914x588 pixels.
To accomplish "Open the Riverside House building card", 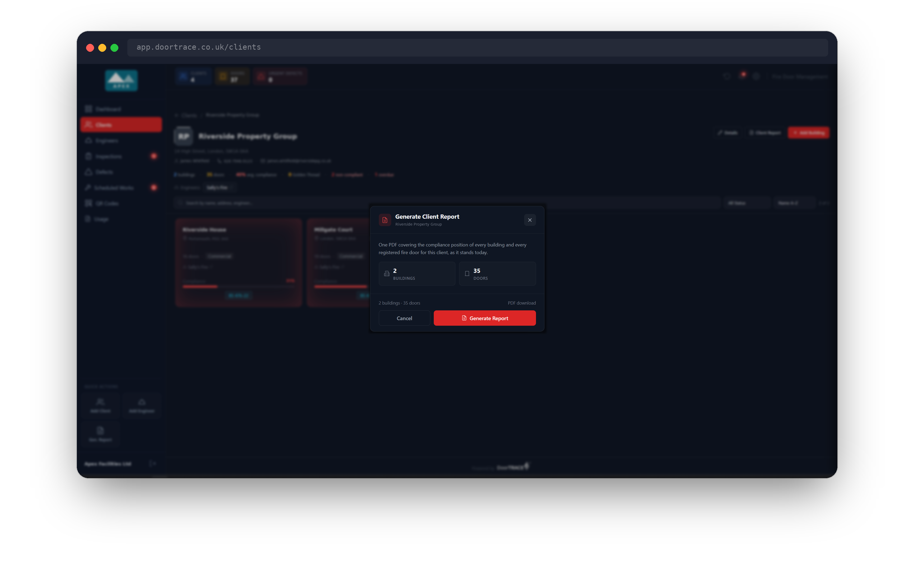I will 239,263.
